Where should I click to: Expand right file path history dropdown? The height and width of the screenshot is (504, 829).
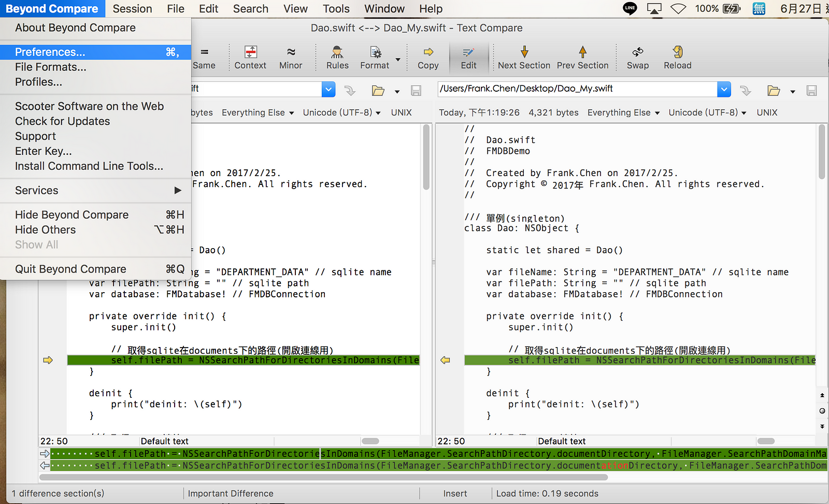[724, 89]
